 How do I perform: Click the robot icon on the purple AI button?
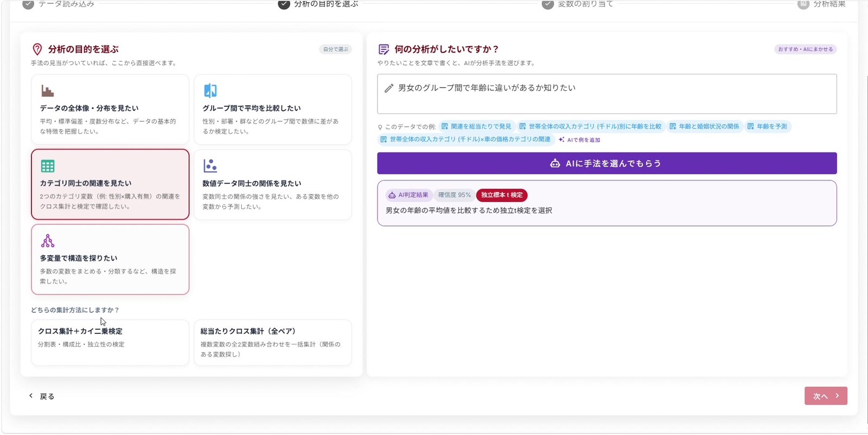coord(555,163)
